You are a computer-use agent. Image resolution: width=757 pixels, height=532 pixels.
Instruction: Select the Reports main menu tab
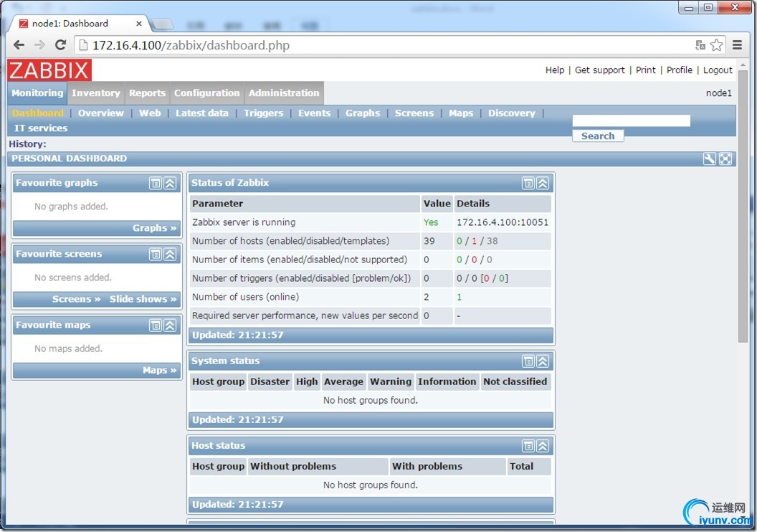147,92
